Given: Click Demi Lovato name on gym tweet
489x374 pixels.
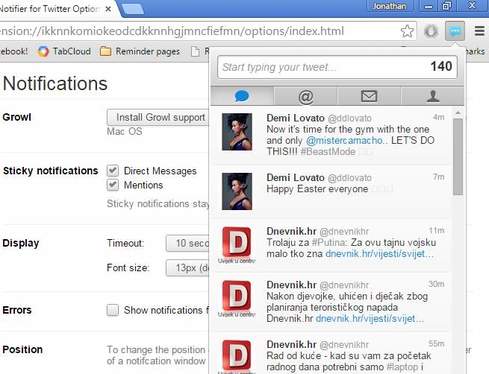Looking at the screenshot, I should [x=295, y=118].
